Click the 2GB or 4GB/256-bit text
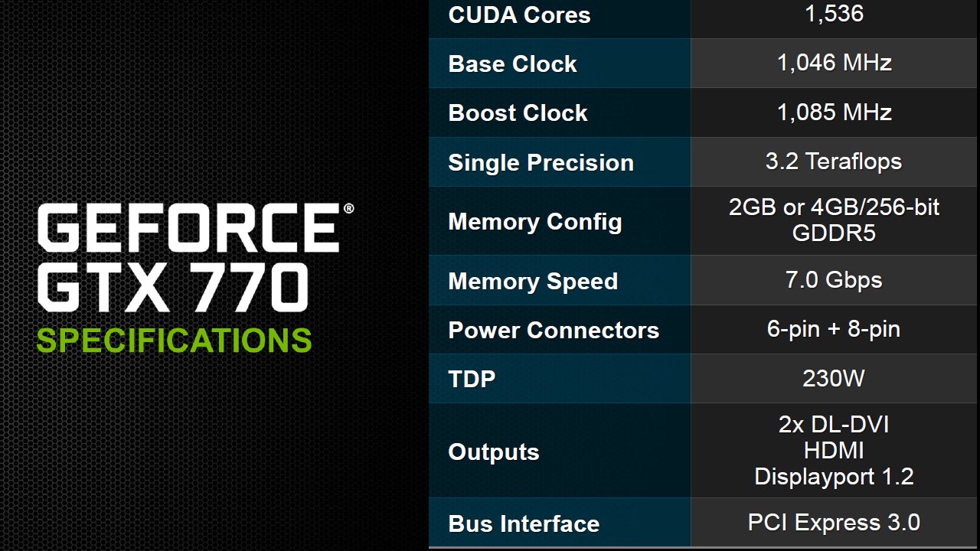980x551 pixels. pyautogui.click(x=834, y=207)
